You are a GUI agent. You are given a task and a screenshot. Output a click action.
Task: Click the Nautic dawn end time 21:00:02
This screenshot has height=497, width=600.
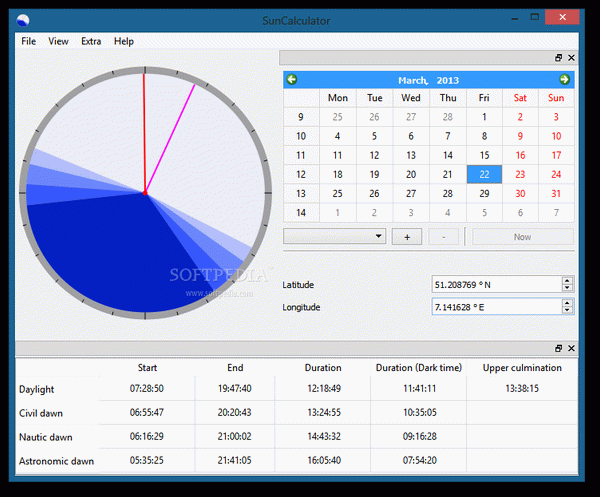coord(235,436)
